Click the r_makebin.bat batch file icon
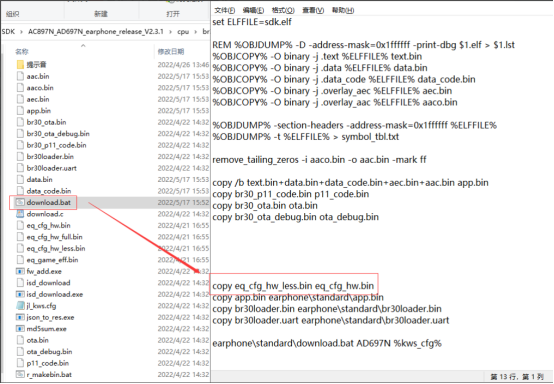 [x=20, y=374]
